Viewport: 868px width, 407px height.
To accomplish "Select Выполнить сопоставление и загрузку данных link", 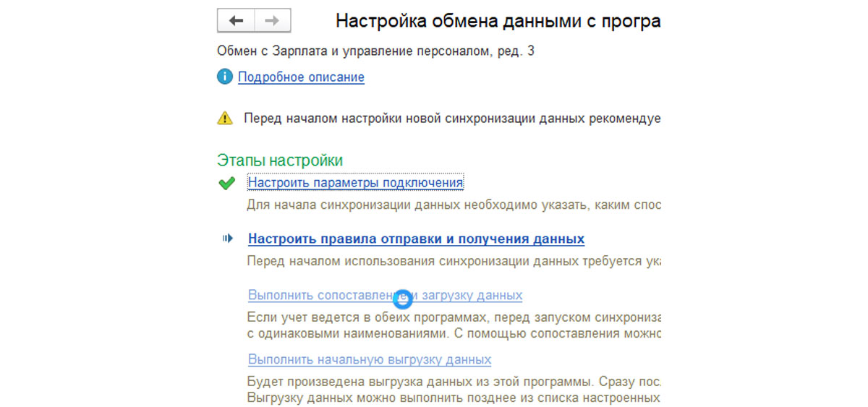I will click(385, 296).
